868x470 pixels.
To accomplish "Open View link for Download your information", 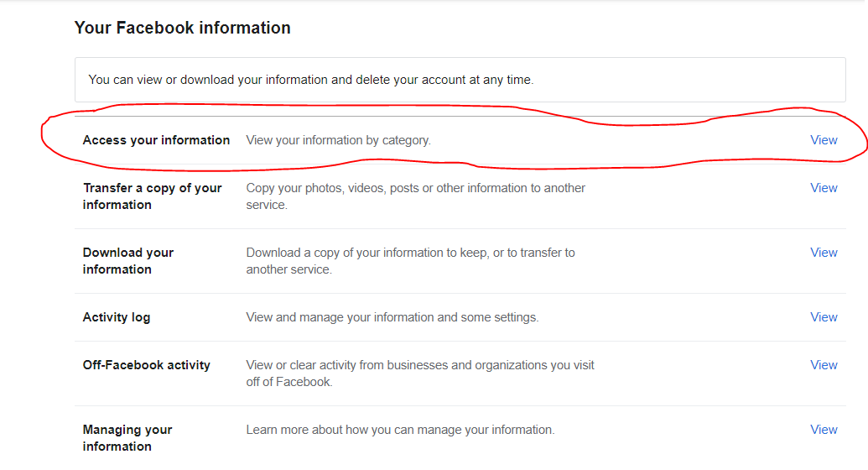I will [x=824, y=253].
